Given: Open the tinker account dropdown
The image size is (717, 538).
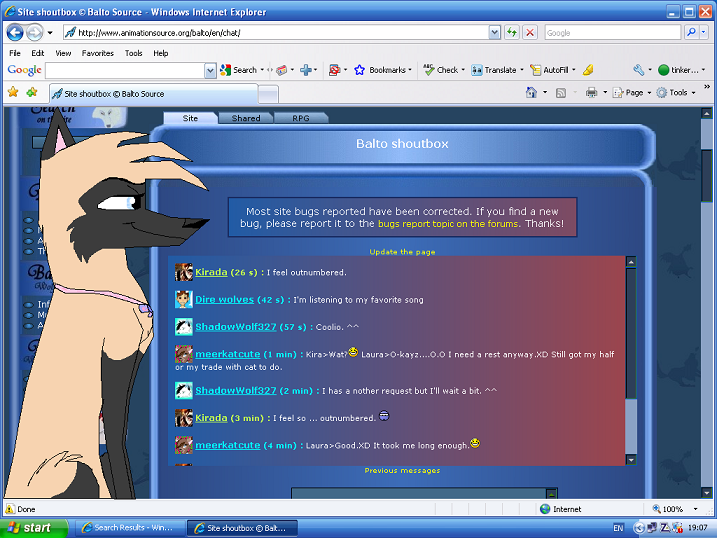Looking at the screenshot, I should click(x=682, y=70).
